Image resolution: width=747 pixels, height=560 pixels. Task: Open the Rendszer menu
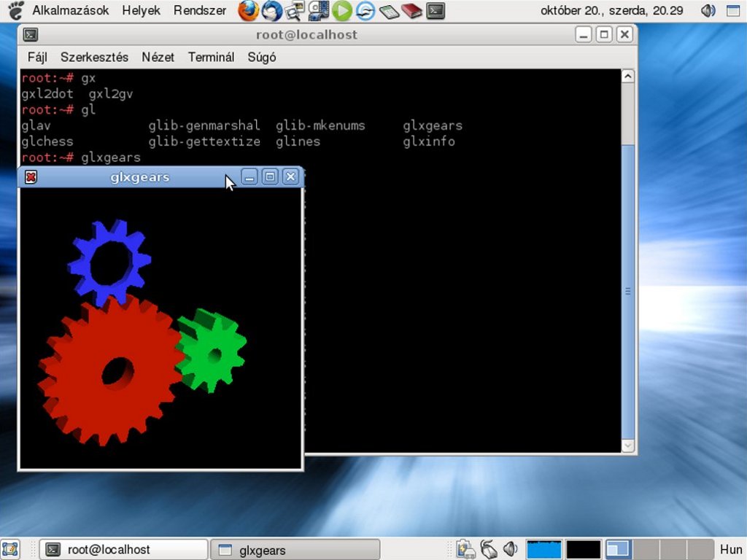(200, 10)
